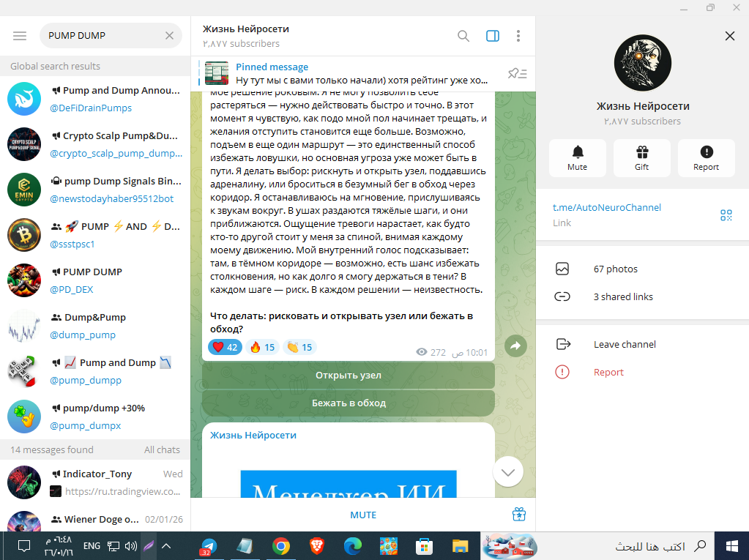Send a Gift to the channel
The image size is (749, 560).
click(x=642, y=158)
